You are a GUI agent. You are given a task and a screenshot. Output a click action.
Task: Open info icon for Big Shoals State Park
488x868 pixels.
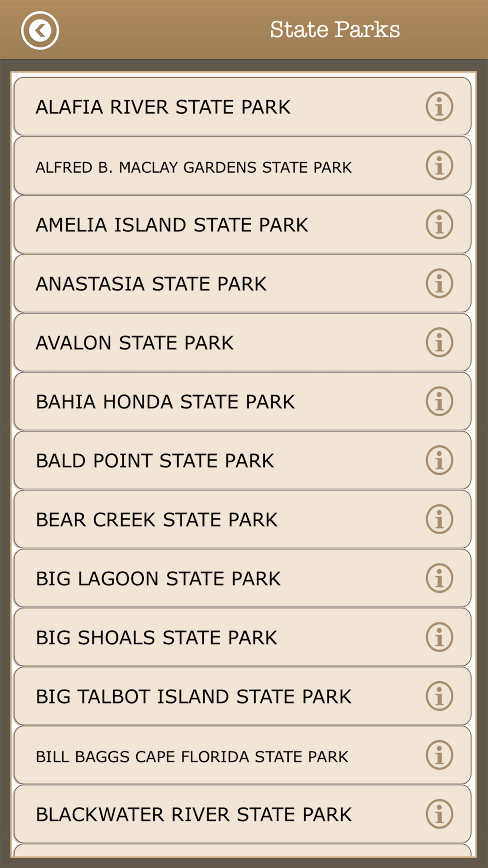[439, 637]
